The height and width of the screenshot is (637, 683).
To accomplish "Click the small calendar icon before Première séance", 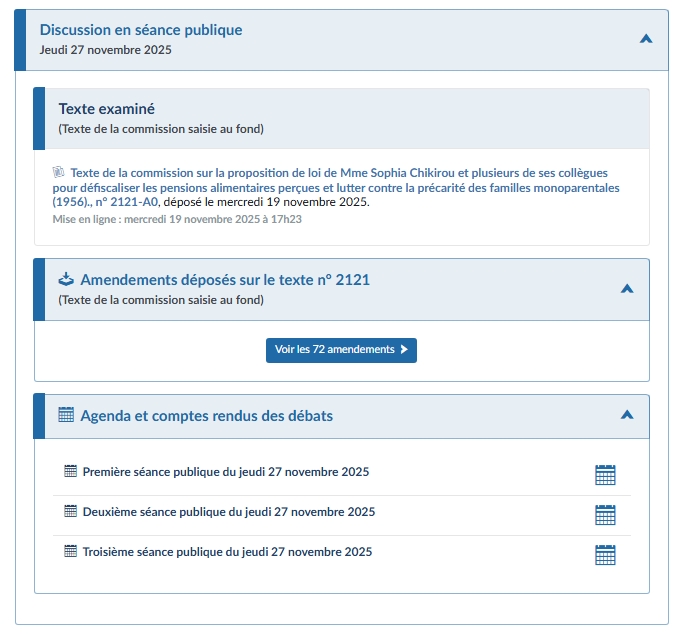I will coord(70,471).
